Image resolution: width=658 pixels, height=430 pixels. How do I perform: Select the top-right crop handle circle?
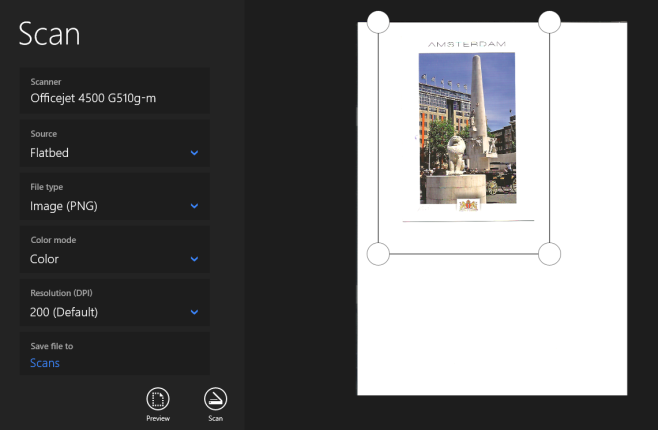pos(549,21)
